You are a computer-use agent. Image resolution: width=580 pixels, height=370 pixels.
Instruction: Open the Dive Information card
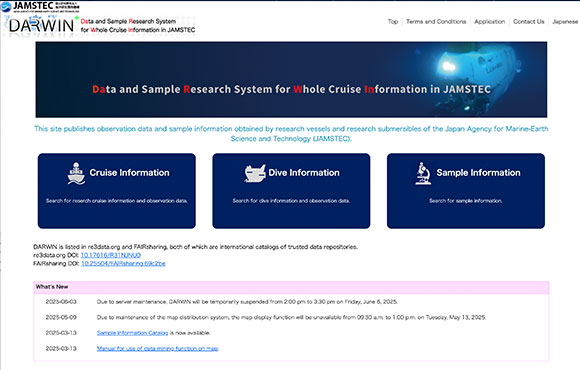(x=291, y=191)
